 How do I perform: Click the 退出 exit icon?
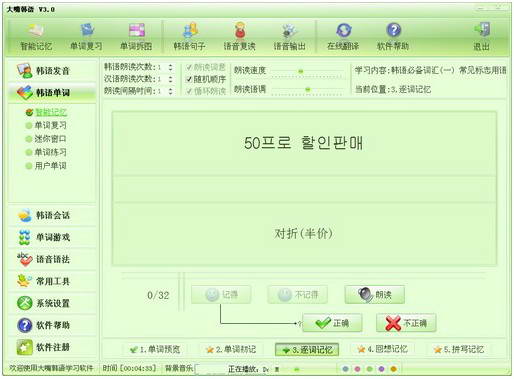pos(482,37)
